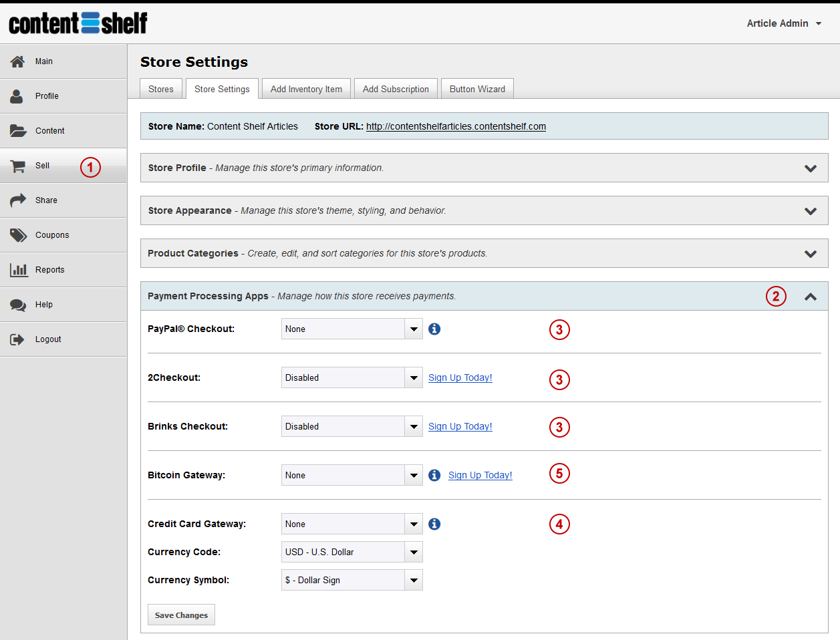
Task: Switch to the Add Inventory Item tab
Action: tap(306, 89)
